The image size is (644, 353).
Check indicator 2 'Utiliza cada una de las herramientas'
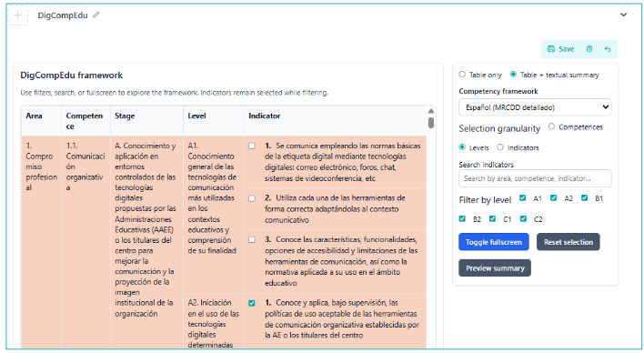pyautogui.click(x=252, y=198)
